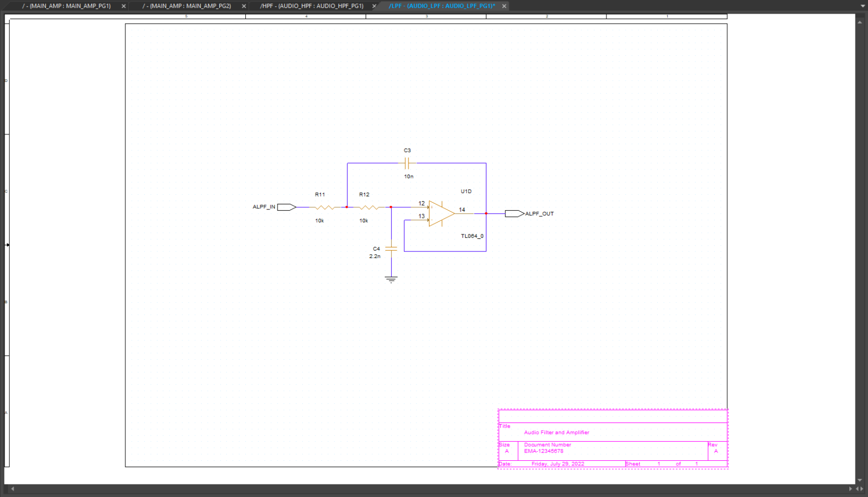Close the active AUDIO_LPF_PG1 tab
868x497 pixels.
click(504, 6)
